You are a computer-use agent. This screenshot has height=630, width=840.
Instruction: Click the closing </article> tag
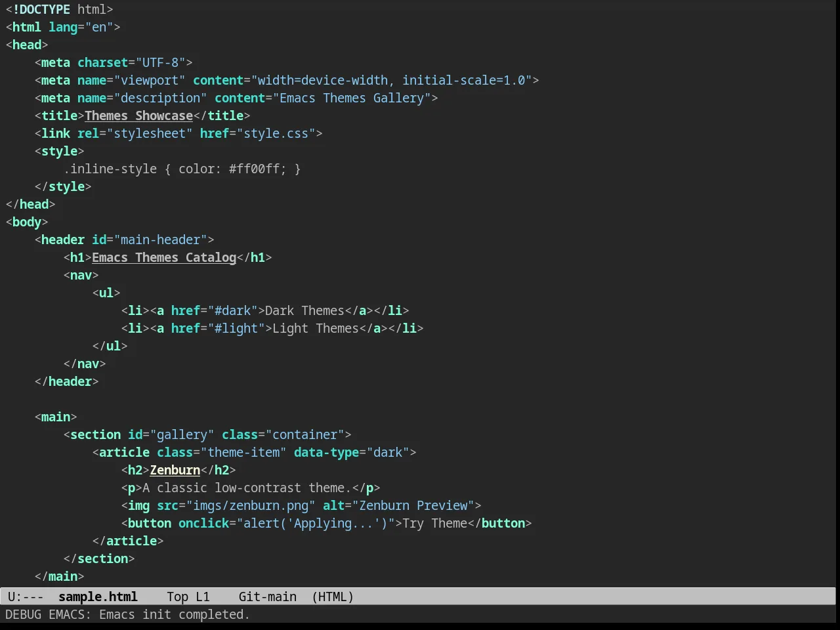point(128,541)
